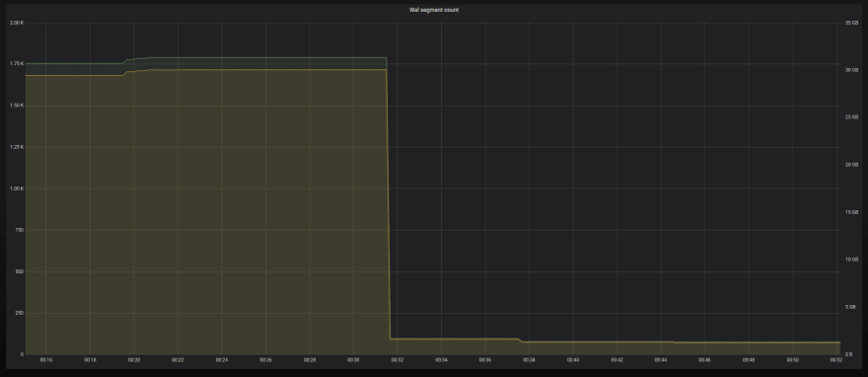This screenshot has width=868, height=377.
Task: Click the 00:50 time axis label
Action: (x=793, y=360)
